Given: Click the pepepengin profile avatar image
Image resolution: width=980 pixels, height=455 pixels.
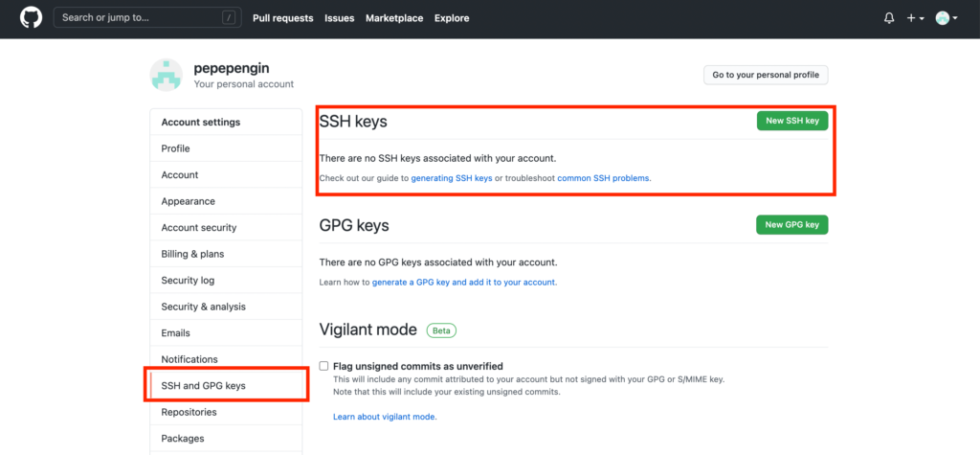Looking at the screenshot, I should click(x=166, y=75).
